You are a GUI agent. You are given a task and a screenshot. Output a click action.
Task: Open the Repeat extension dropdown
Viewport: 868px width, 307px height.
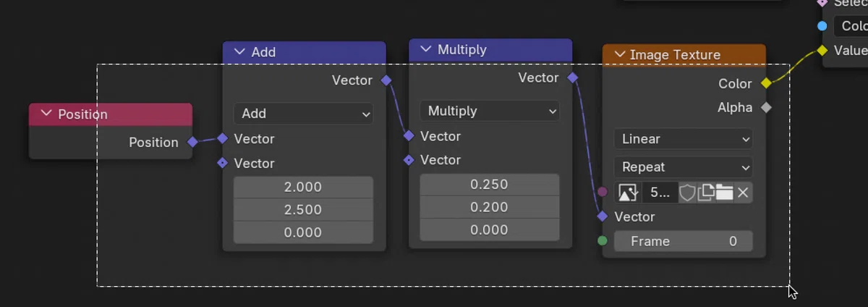point(684,167)
